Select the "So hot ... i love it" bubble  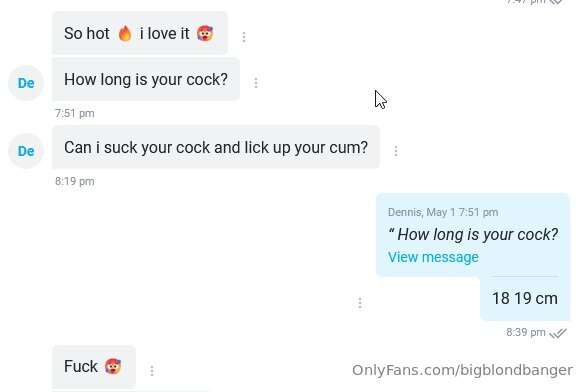[x=140, y=33]
